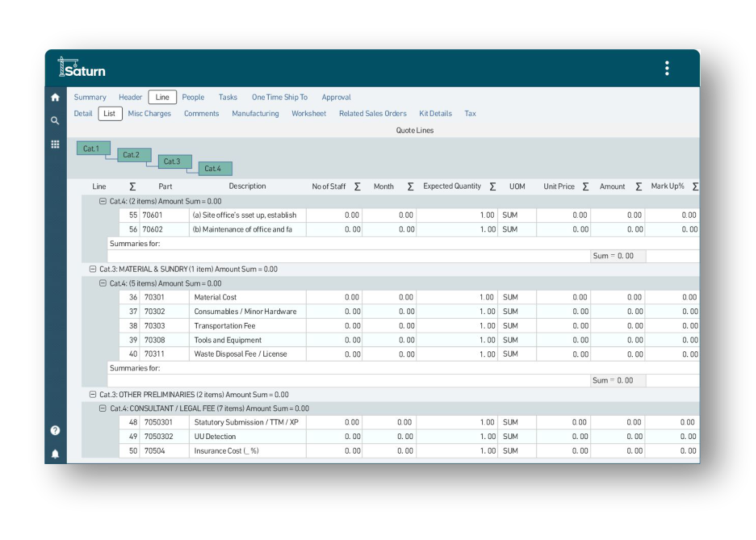Select the Transportation Fee description cell
The width and height of the screenshot is (756, 540).
click(x=247, y=326)
